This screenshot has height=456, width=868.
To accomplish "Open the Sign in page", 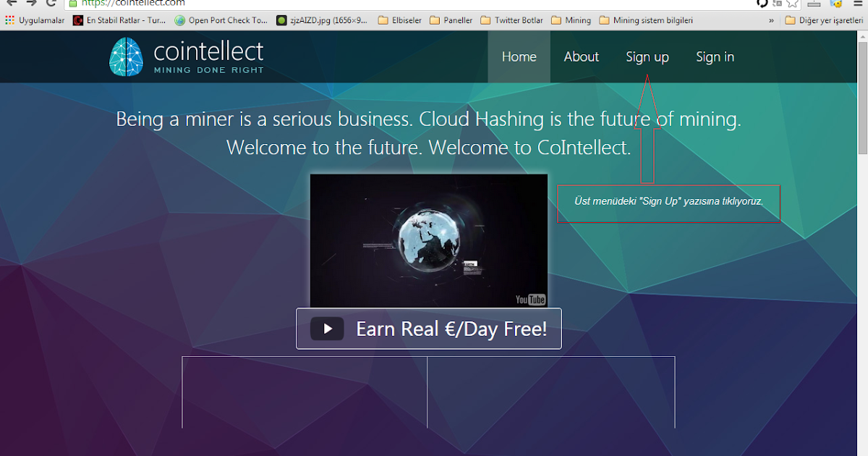I will [715, 57].
